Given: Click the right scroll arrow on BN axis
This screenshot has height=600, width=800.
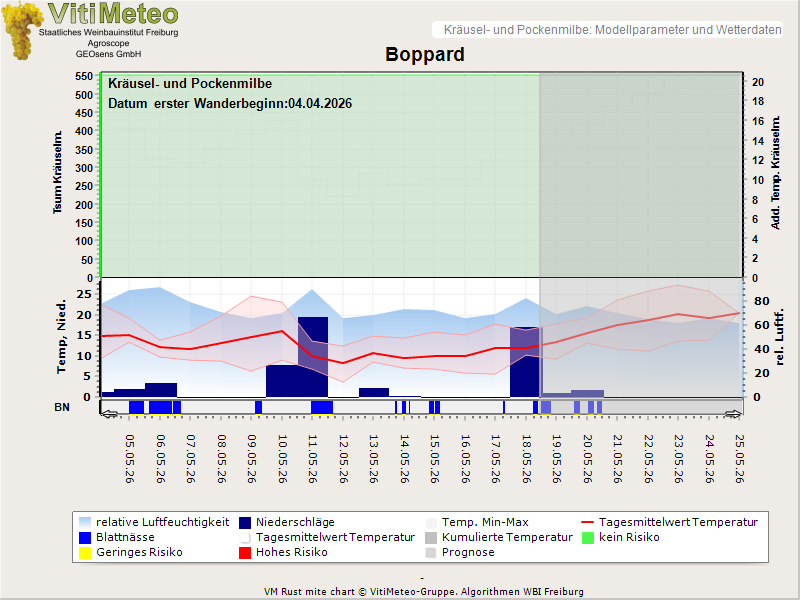Looking at the screenshot, I should point(733,414).
